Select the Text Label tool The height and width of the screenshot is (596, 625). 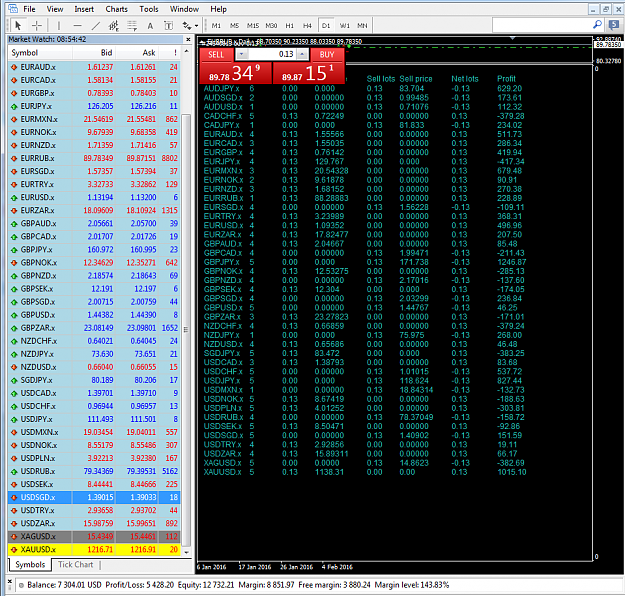click(x=169, y=26)
